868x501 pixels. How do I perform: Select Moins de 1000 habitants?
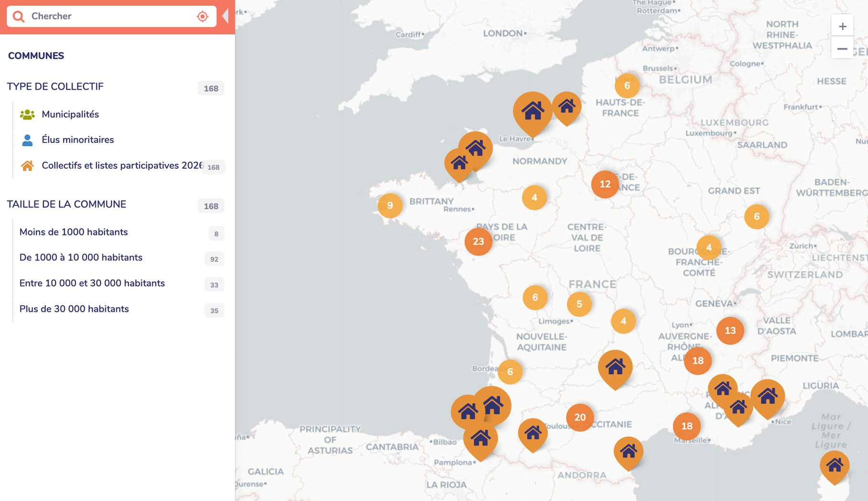coord(74,232)
